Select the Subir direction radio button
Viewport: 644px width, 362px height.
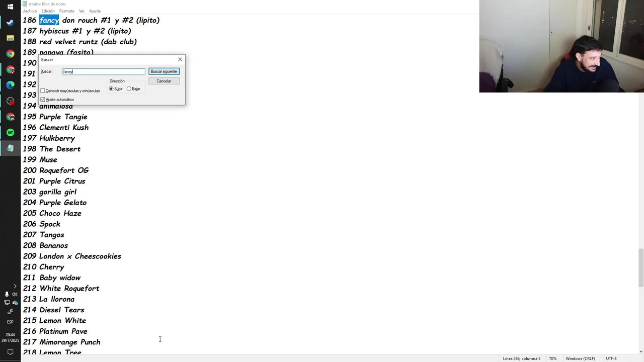pos(111,89)
